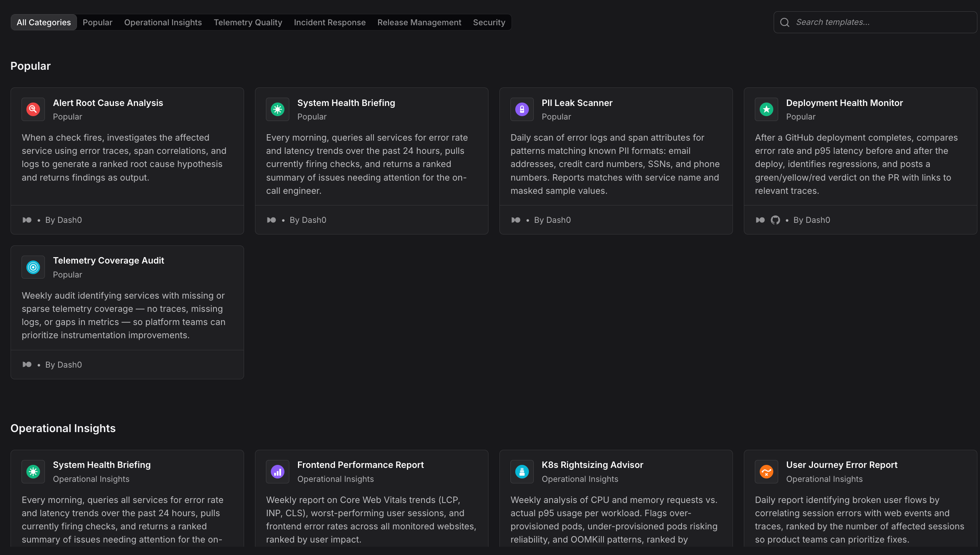This screenshot has height=555, width=980.
Task: Click 'Popular' label under PII Leak Scanner
Action: [556, 117]
